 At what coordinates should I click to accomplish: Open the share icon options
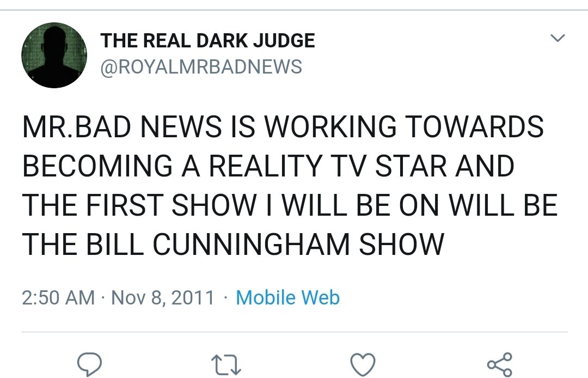pos(499,364)
